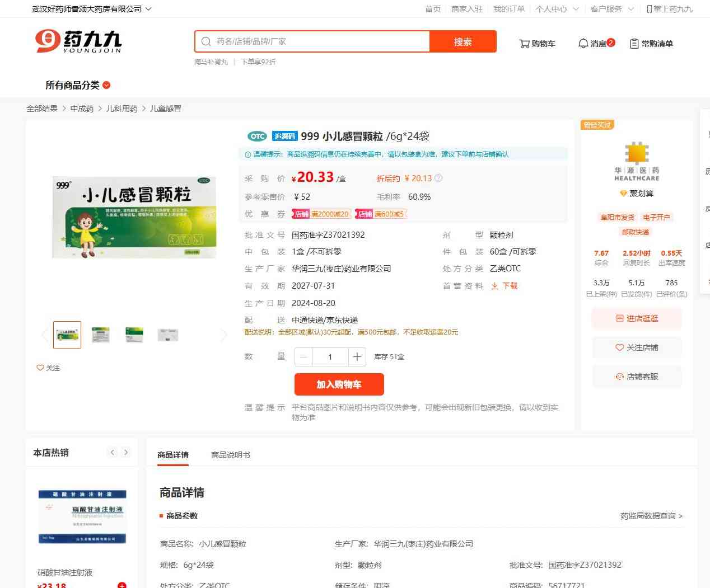710x588 pixels.
Task: Switch to the 商品说明书 tab
Action: coord(230,455)
